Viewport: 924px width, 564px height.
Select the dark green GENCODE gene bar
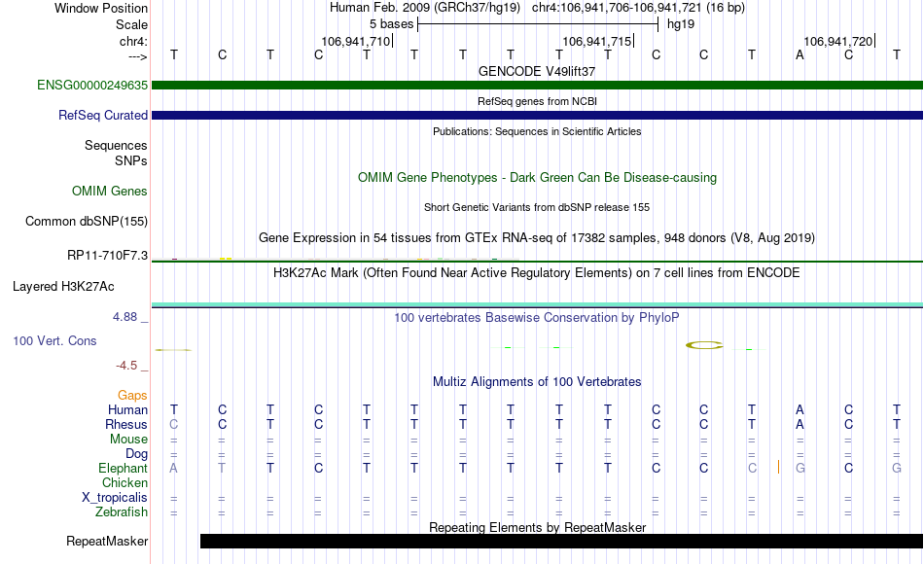coord(537,85)
